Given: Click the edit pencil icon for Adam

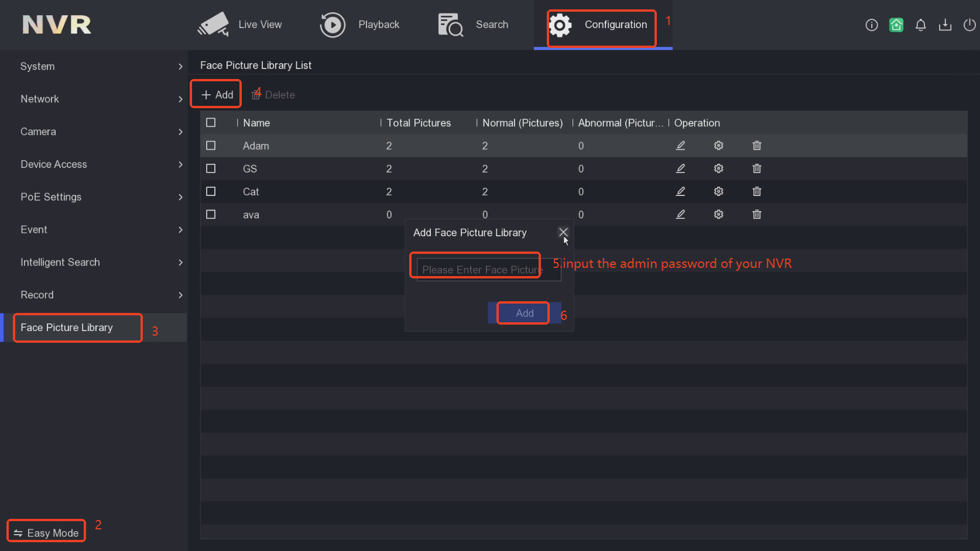Looking at the screenshot, I should [x=680, y=146].
